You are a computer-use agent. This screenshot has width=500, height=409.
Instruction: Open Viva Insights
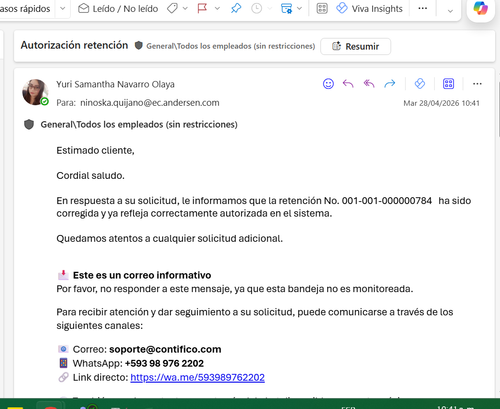pos(369,8)
